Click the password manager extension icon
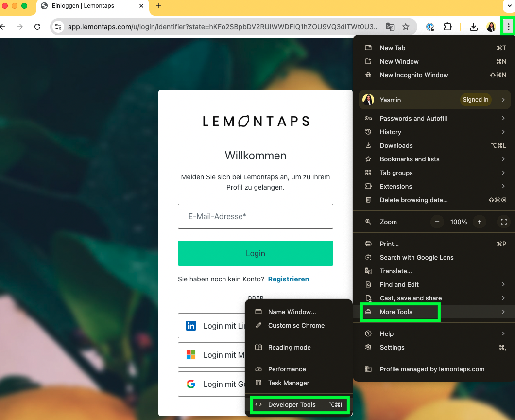 430,27
